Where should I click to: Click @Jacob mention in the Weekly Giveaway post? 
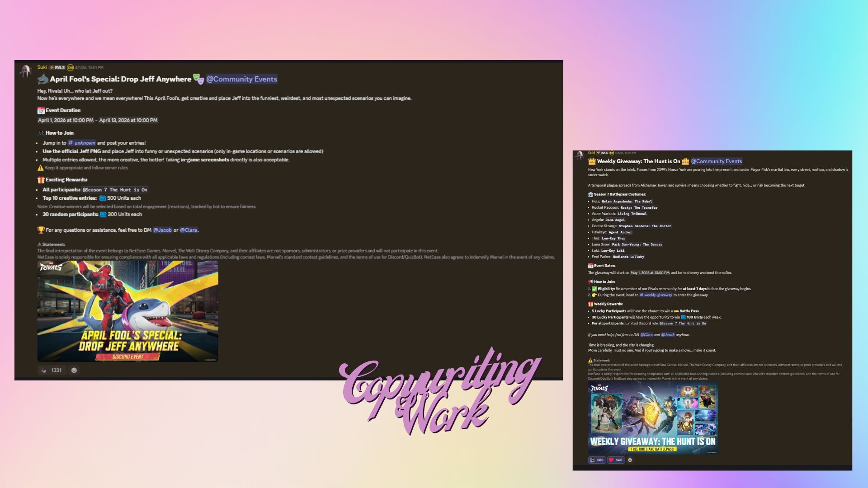[668, 335]
